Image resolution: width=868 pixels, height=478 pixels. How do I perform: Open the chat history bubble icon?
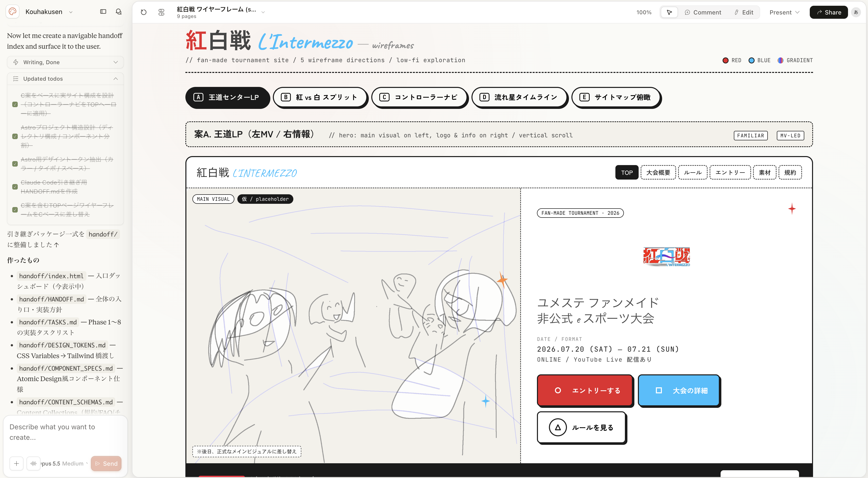pyautogui.click(x=119, y=12)
